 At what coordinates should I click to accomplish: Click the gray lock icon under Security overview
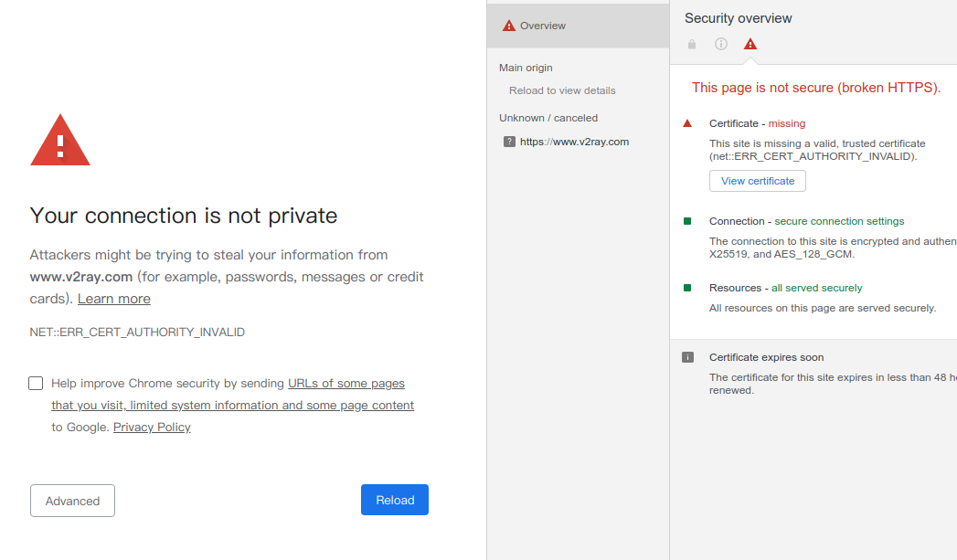[x=692, y=44]
